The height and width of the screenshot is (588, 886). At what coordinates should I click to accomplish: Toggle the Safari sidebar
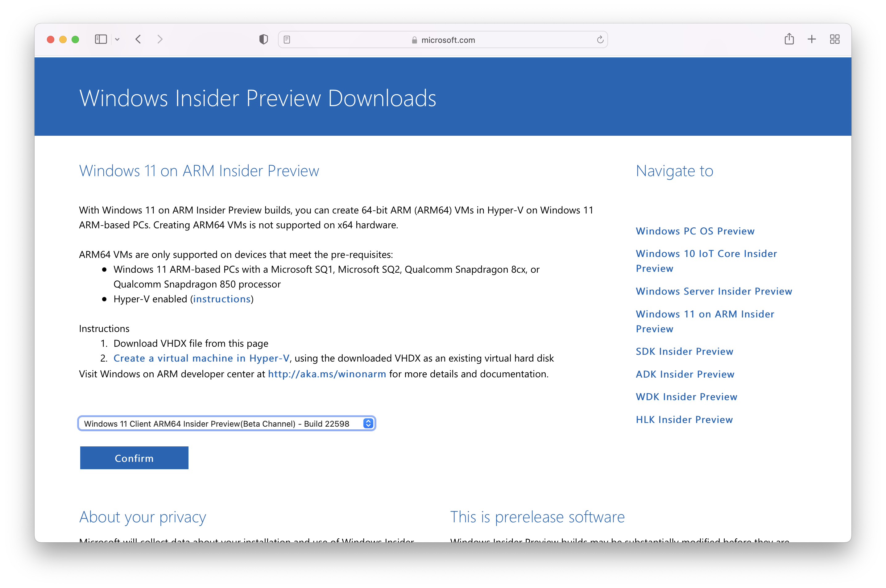(x=101, y=39)
